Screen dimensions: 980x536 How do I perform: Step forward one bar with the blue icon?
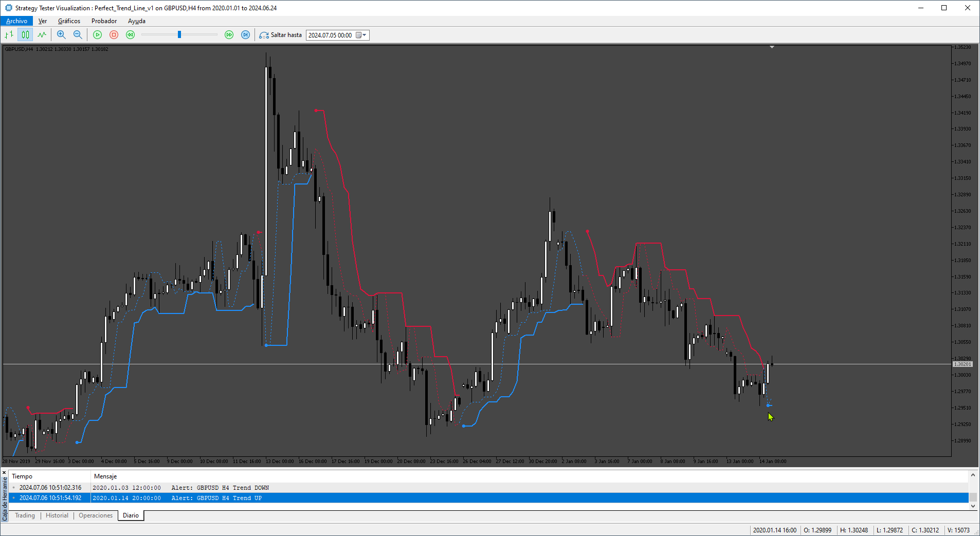pyautogui.click(x=245, y=35)
